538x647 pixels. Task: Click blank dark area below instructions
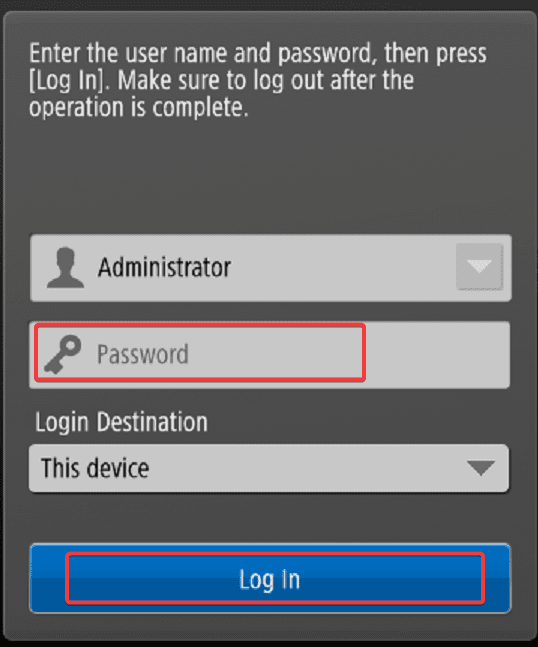[x=268, y=177]
